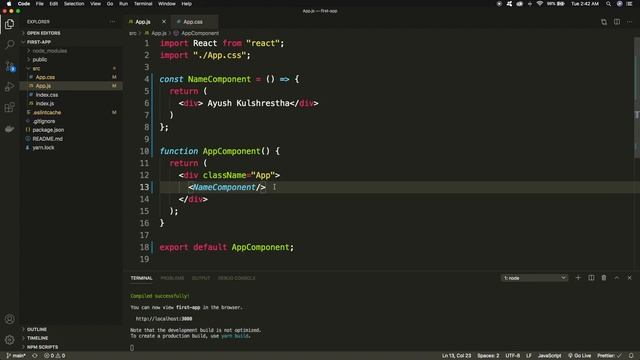Expand the TIMELINE section

tap(37, 338)
